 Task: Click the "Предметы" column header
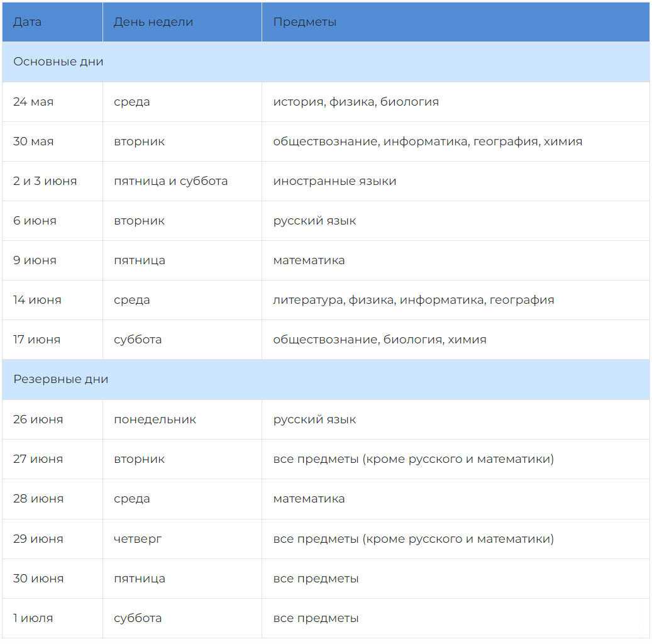[x=305, y=22]
